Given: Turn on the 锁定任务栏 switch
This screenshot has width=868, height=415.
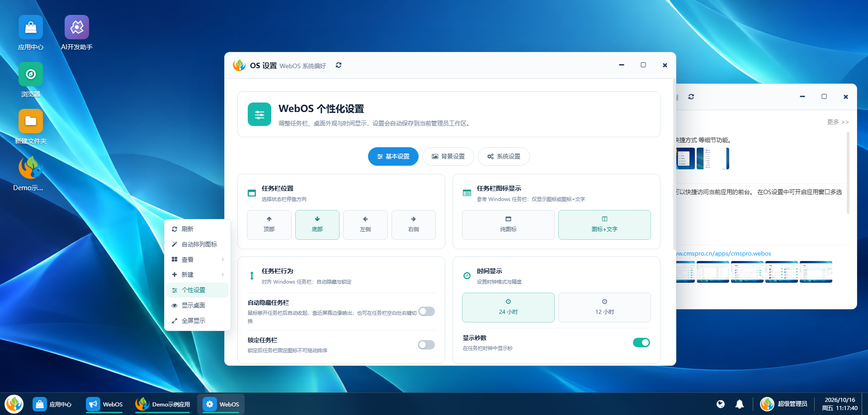Looking at the screenshot, I should 426,345.
